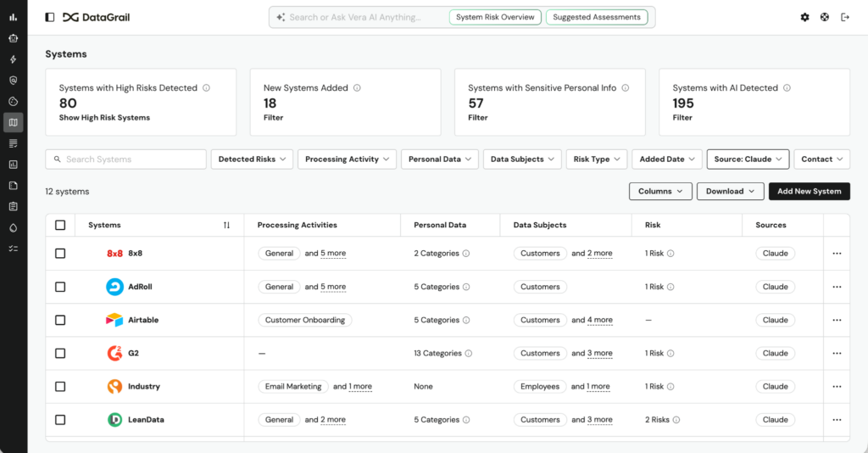Open the shield at-sign sidebar icon

click(14, 81)
